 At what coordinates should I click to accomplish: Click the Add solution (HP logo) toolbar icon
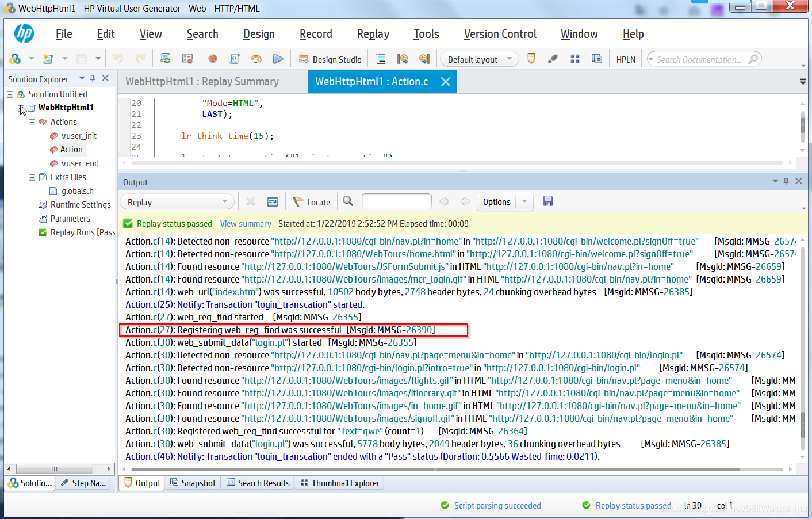click(15, 59)
